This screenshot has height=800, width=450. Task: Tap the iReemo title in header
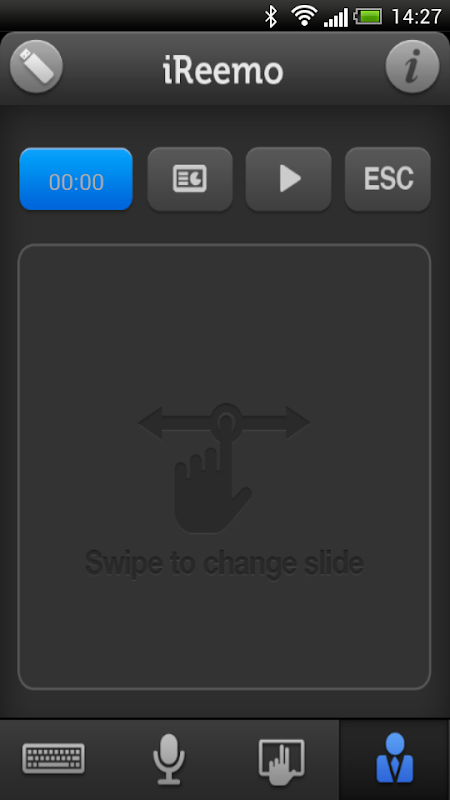point(223,71)
